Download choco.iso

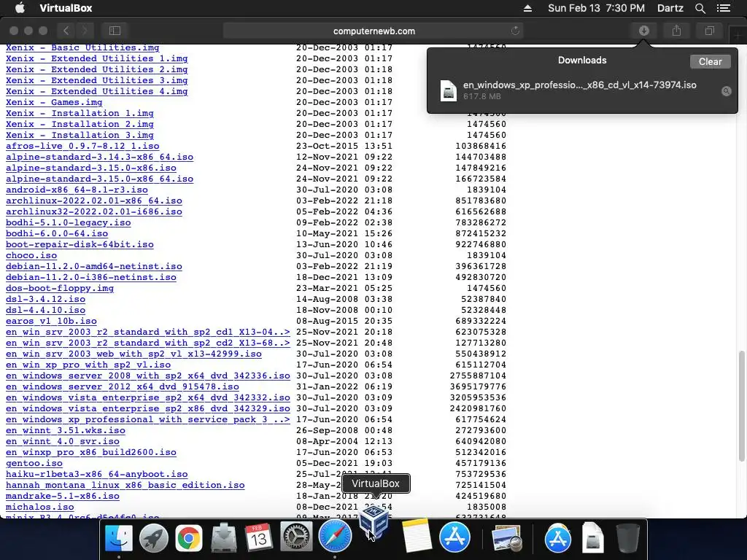31,256
